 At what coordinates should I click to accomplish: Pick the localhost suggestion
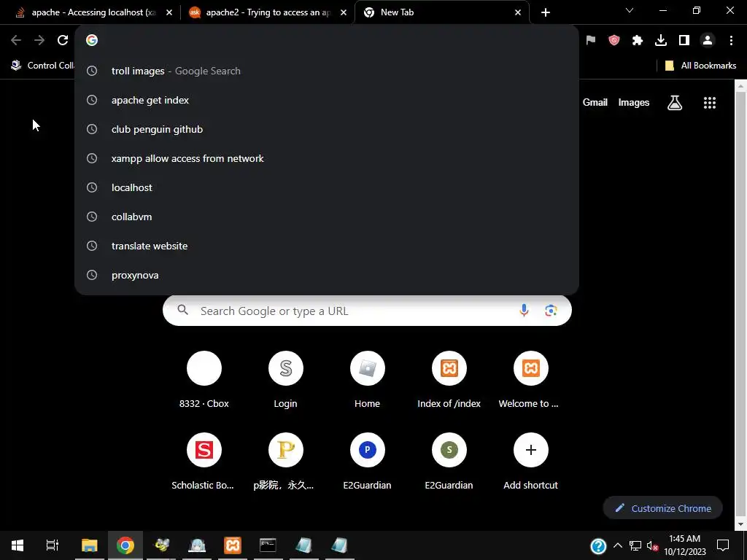coord(327,187)
